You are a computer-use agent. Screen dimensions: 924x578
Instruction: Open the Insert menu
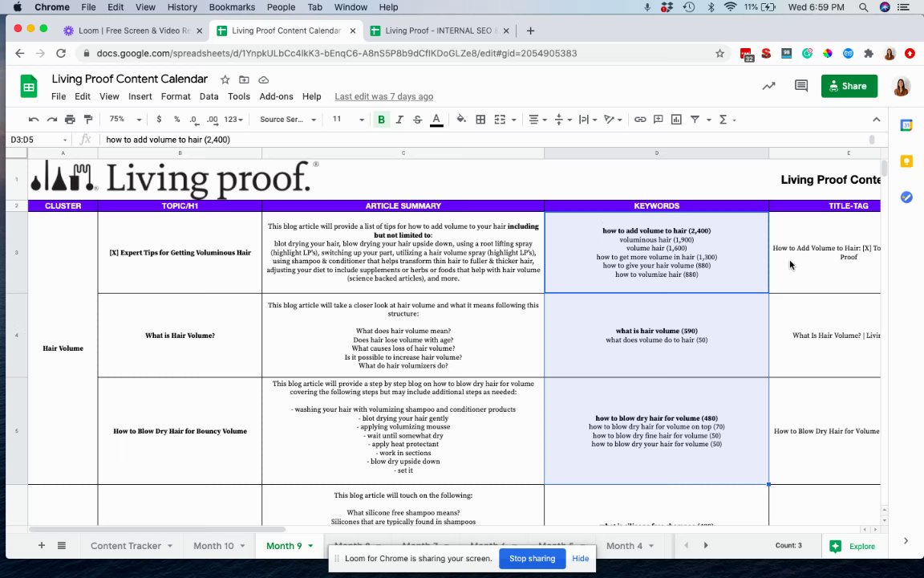click(x=140, y=96)
